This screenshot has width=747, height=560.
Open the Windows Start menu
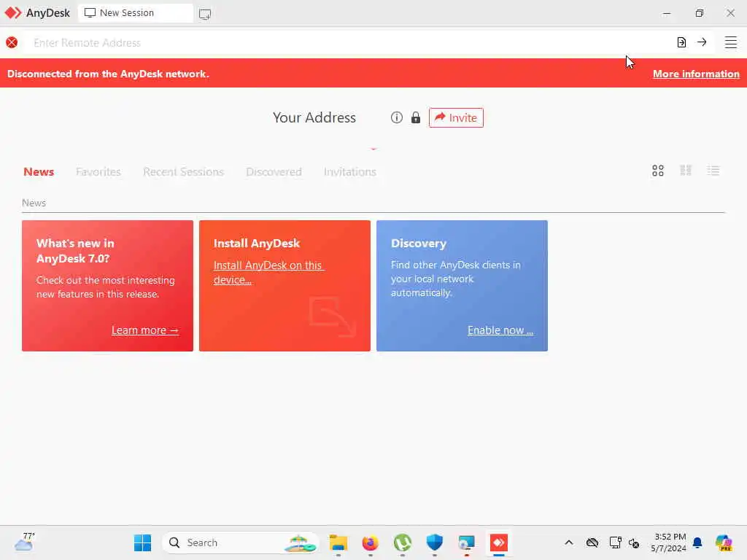pos(142,542)
